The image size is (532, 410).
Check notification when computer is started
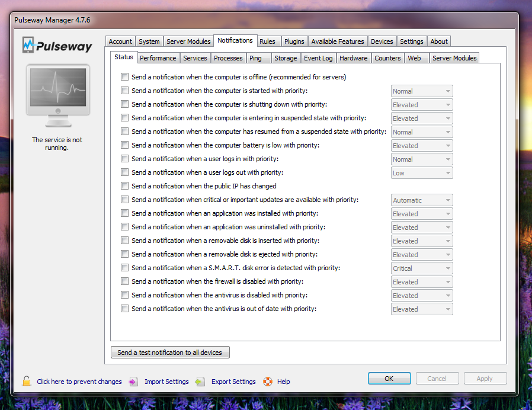point(125,90)
